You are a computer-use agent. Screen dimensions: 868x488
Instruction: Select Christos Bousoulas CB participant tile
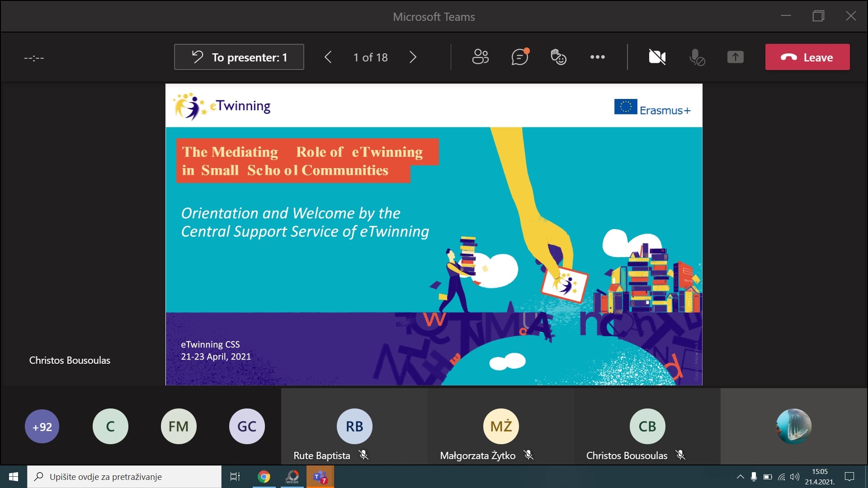[647, 426]
